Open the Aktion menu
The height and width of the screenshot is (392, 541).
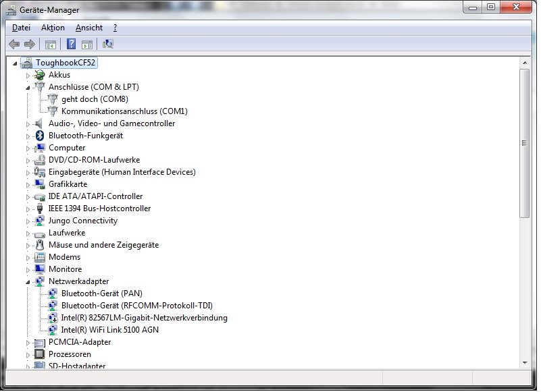click(53, 28)
